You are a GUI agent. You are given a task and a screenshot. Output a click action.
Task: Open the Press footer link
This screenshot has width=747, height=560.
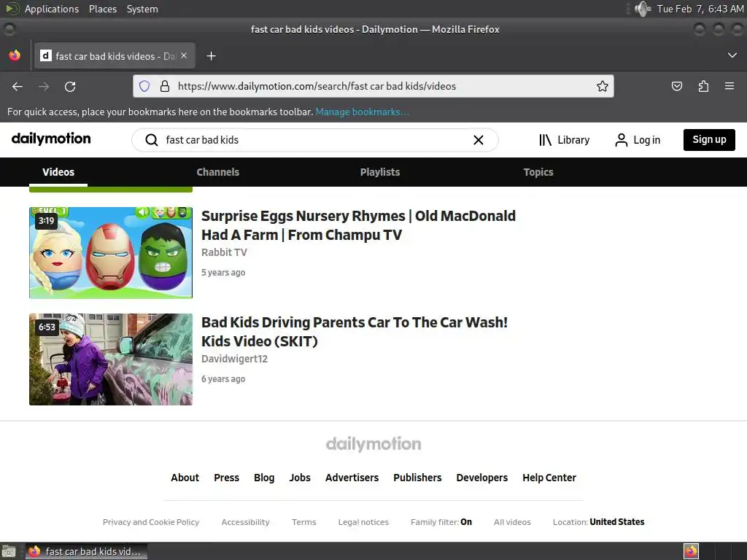point(226,478)
